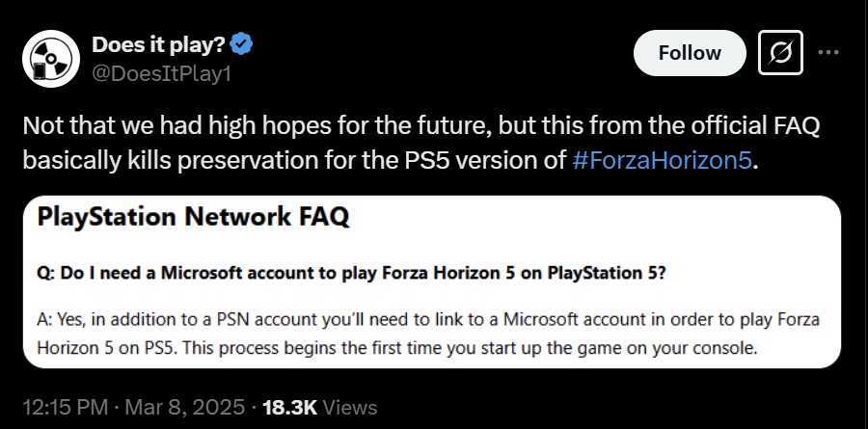868x429 pixels.
Task: Follow the Does it play? account
Action: point(690,53)
